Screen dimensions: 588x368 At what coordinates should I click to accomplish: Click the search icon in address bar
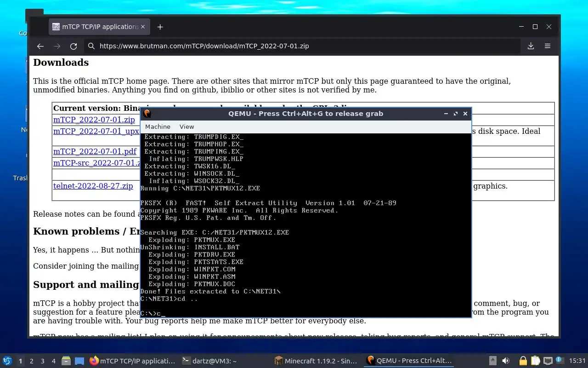click(91, 46)
